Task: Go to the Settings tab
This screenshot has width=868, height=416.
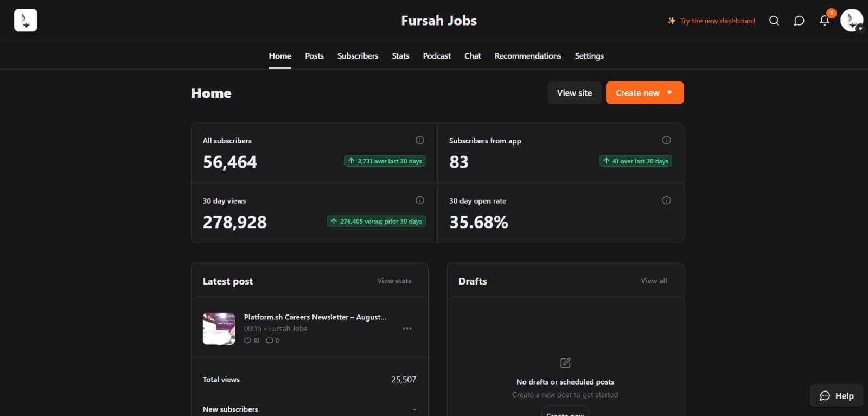Action: click(589, 56)
